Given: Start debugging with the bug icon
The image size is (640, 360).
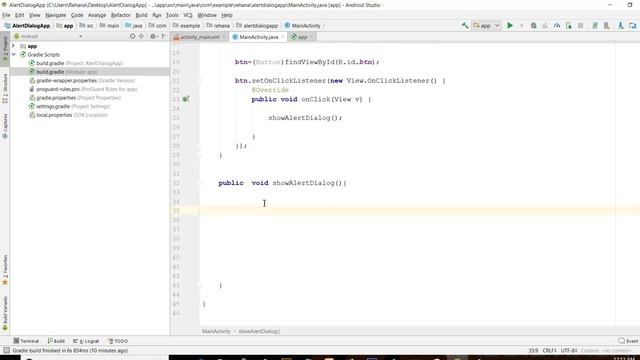Looking at the screenshot, I should (533, 25).
